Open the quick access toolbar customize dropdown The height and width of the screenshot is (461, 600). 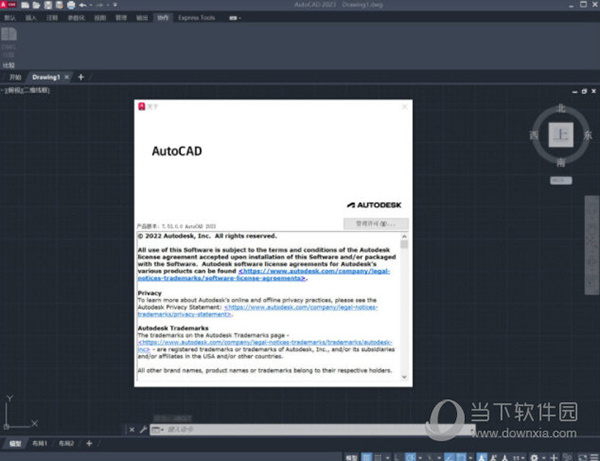pyautogui.click(x=115, y=5)
